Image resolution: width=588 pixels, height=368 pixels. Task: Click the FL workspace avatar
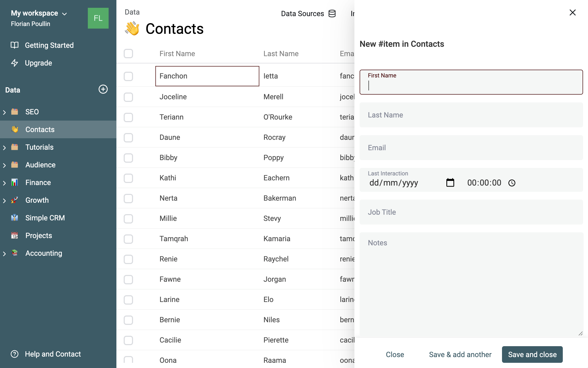point(98,18)
